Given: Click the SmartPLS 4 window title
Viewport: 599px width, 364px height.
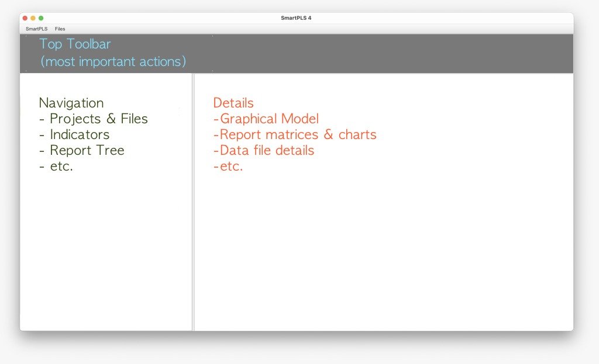Looking at the screenshot, I should (x=296, y=18).
